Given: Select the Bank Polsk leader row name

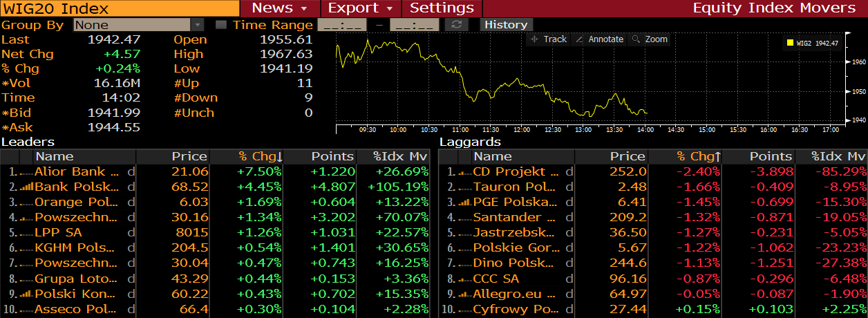Looking at the screenshot, I should tap(77, 187).
